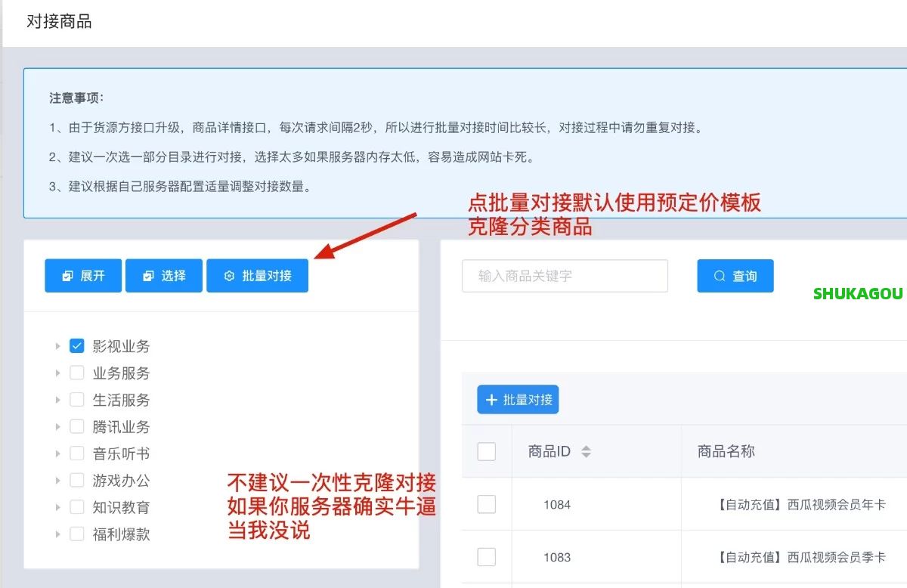Click the sort arrows next to 商品ID header

pyautogui.click(x=587, y=450)
